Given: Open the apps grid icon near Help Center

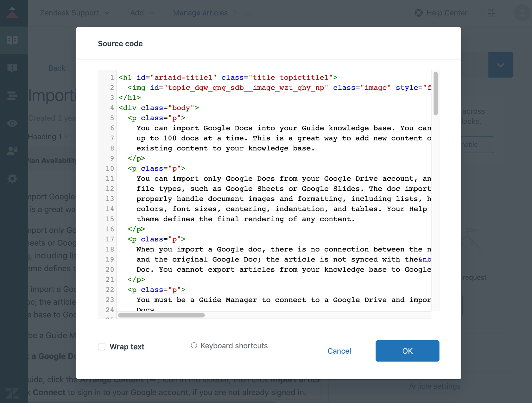Looking at the screenshot, I should (492, 13).
